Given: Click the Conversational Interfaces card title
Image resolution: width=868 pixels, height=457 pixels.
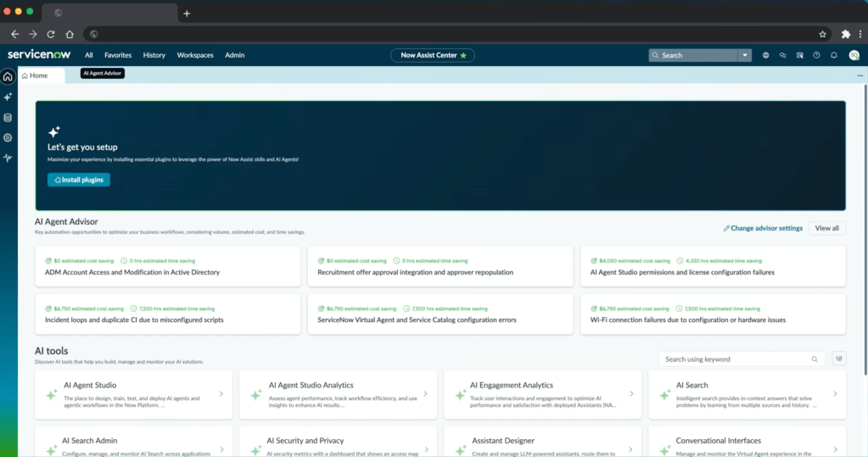Looking at the screenshot, I should pos(719,440).
